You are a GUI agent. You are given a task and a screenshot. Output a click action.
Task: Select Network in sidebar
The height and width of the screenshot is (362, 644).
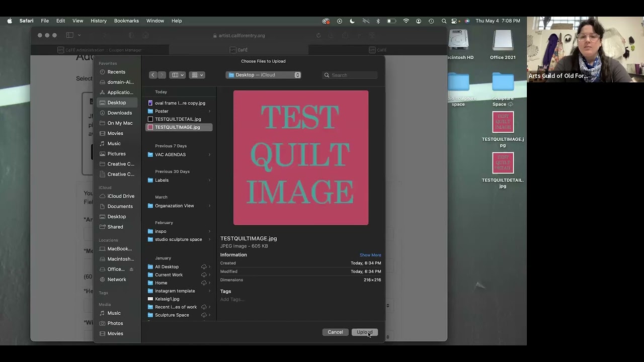(117, 280)
